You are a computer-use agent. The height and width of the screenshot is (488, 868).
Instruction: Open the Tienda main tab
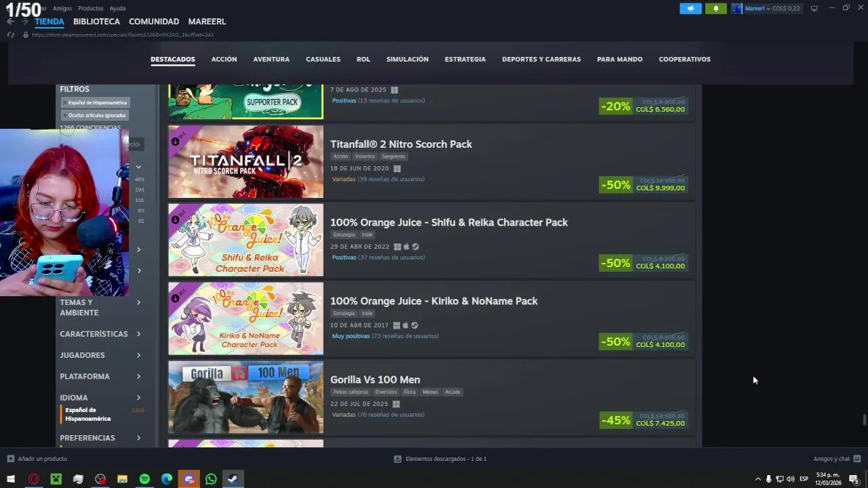[50, 22]
